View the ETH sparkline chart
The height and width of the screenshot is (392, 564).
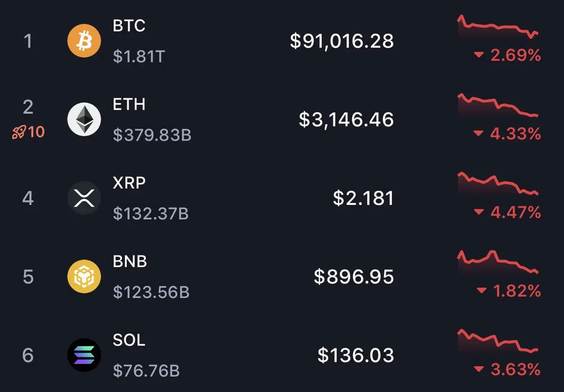click(498, 106)
